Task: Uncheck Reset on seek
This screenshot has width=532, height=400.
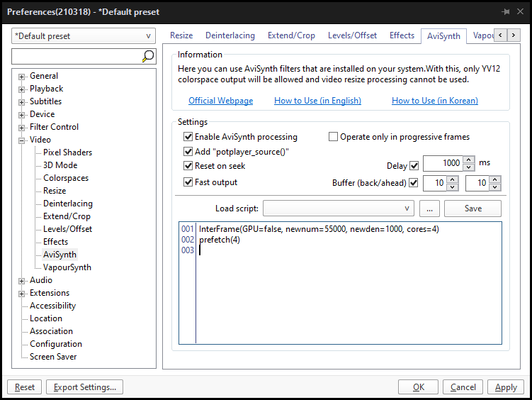Action: click(x=188, y=166)
